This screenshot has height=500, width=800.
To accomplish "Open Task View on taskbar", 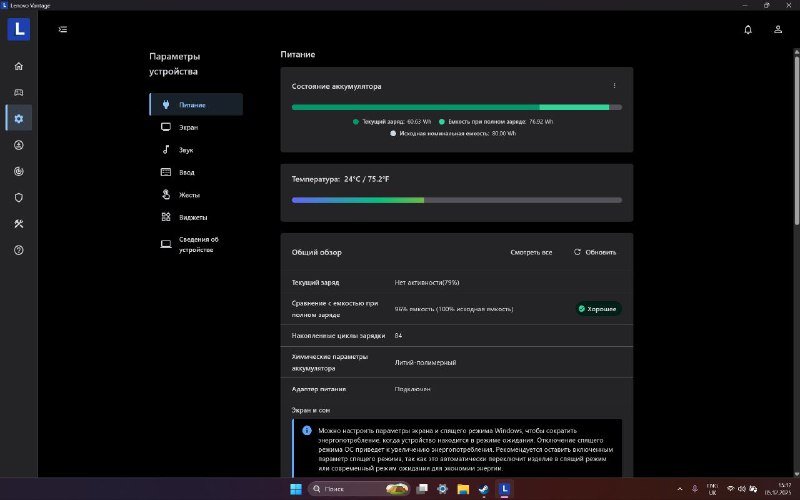I will (422, 489).
